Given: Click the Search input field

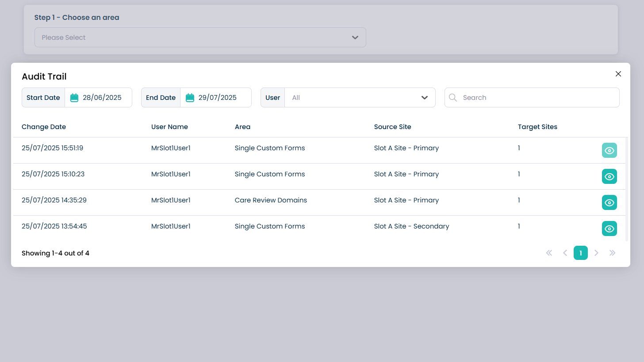Looking at the screenshot, I should (537, 98).
